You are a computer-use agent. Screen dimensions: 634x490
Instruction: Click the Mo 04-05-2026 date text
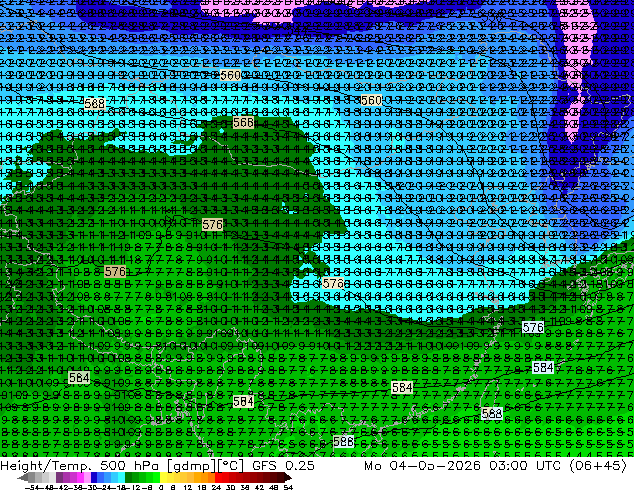(422, 465)
